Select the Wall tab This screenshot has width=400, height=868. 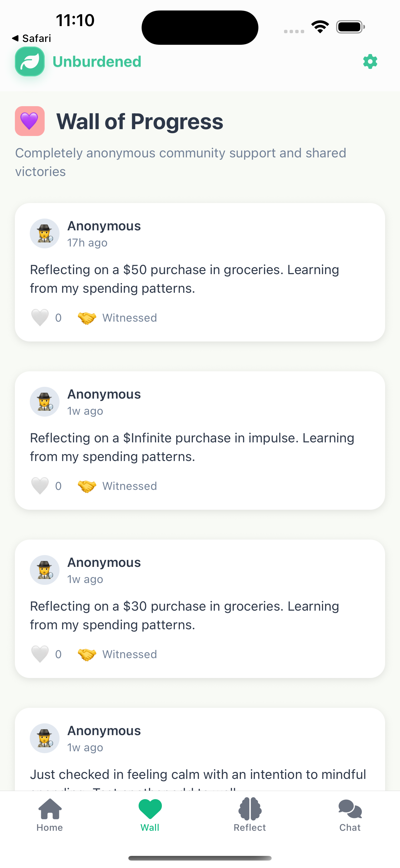(150, 816)
